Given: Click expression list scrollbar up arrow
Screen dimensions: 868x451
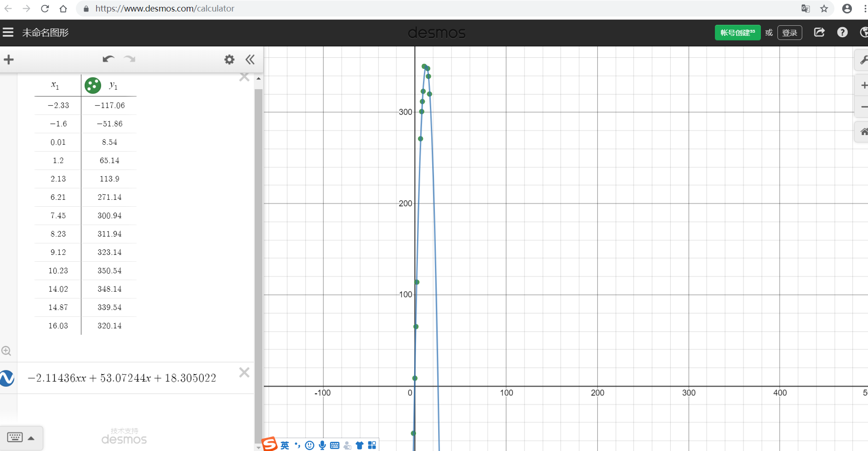Looking at the screenshot, I should [x=258, y=79].
